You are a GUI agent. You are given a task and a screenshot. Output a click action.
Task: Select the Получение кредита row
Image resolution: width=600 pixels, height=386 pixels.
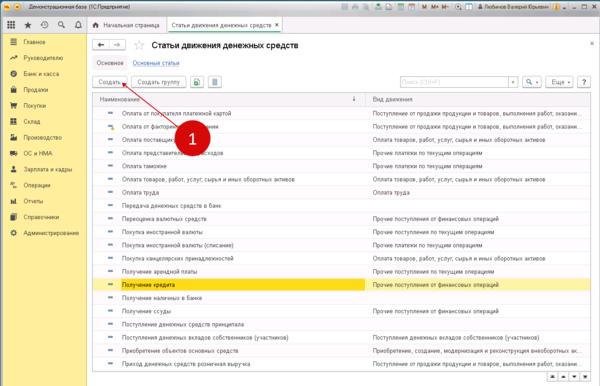pyautogui.click(x=341, y=285)
